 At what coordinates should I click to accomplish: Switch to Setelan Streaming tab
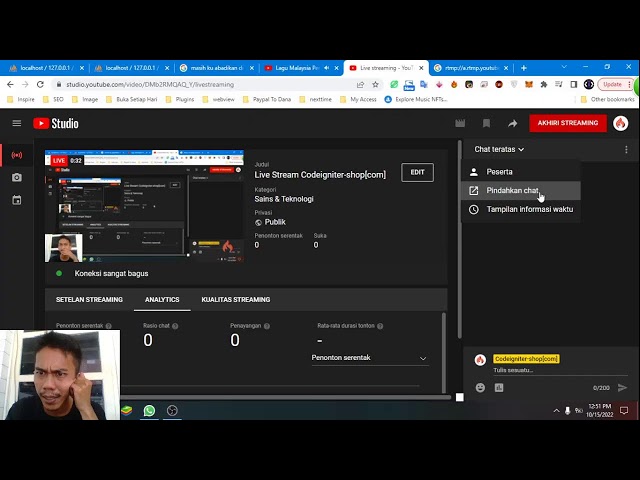(89, 300)
